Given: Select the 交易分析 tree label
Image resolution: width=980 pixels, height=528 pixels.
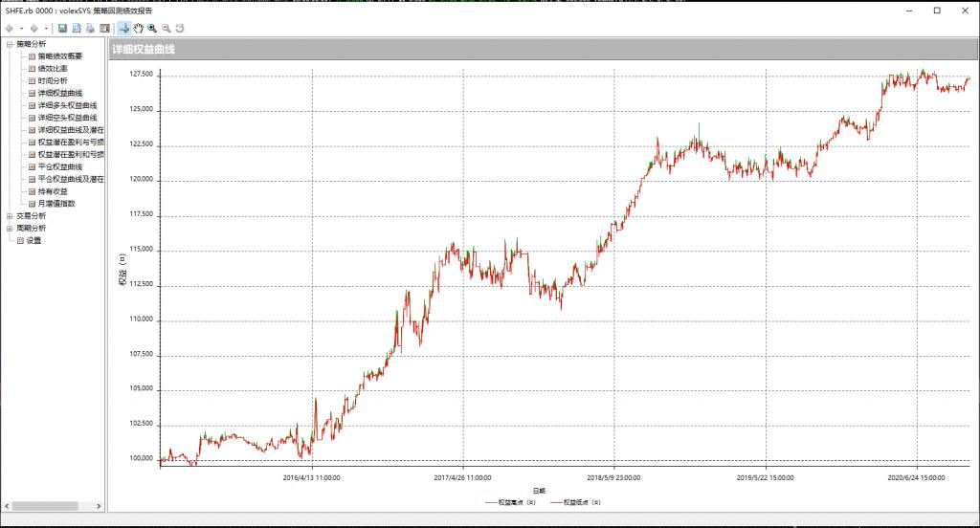Looking at the screenshot, I should (x=32, y=216).
